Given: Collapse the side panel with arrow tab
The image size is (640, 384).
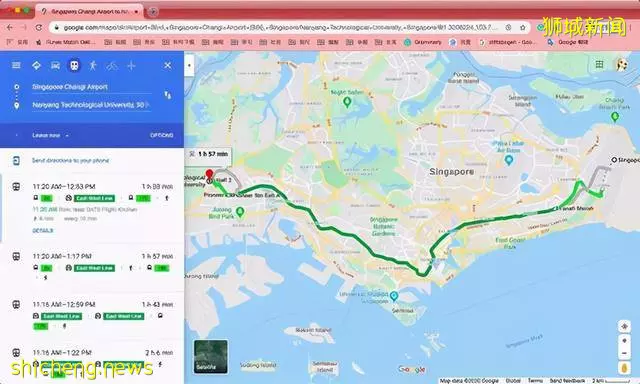Looking at the screenshot, I should click(189, 65).
